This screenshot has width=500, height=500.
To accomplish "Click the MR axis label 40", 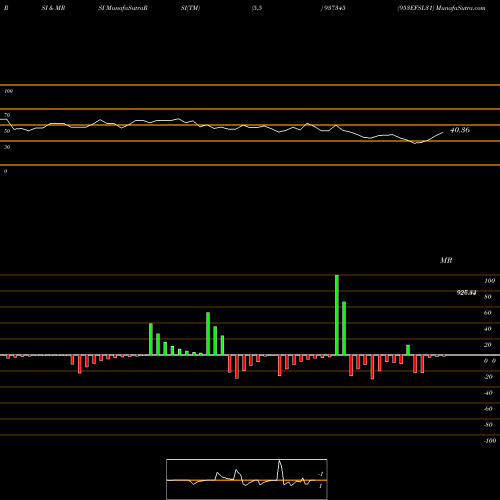I will [x=488, y=329].
